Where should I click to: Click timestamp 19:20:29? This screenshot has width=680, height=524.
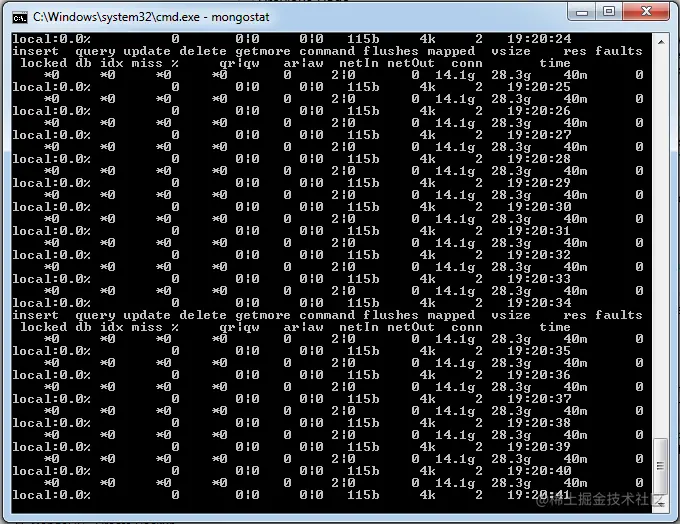click(x=539, y=183)
